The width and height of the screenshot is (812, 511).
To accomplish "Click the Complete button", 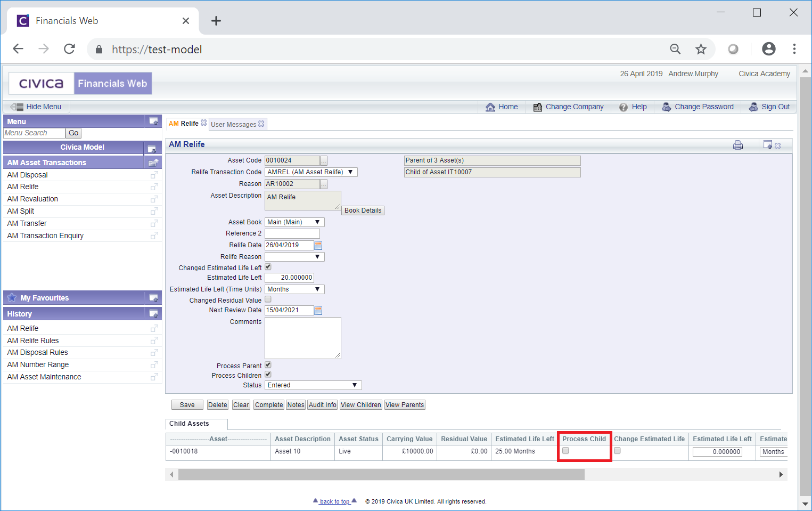I will pos(269,405).
